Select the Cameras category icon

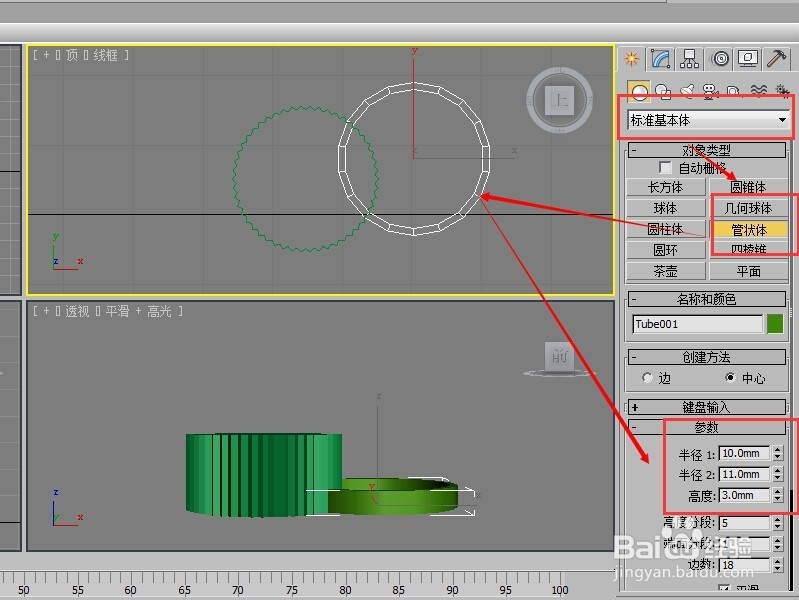click(x=710, y=92)
